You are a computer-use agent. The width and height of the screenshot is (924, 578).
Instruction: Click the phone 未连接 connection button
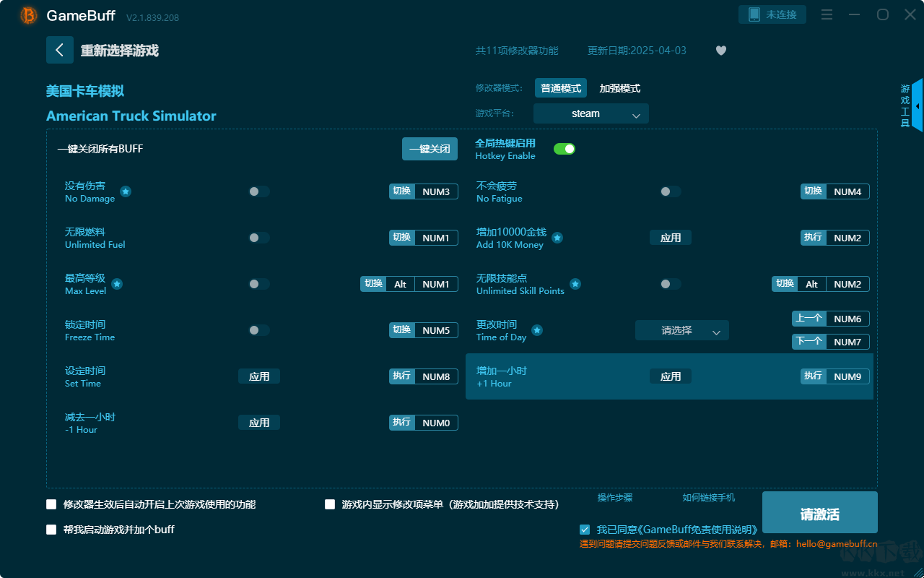coord(772,14)
